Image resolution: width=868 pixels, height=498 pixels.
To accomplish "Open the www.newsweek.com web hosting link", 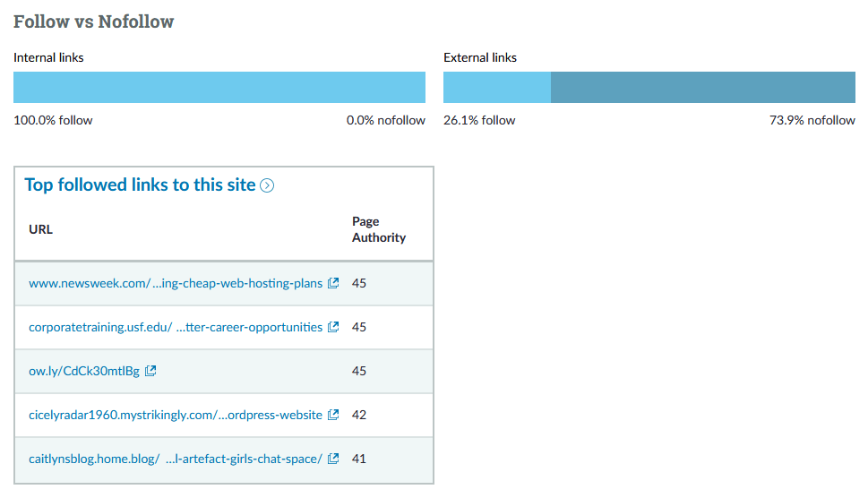I will 176,283.
